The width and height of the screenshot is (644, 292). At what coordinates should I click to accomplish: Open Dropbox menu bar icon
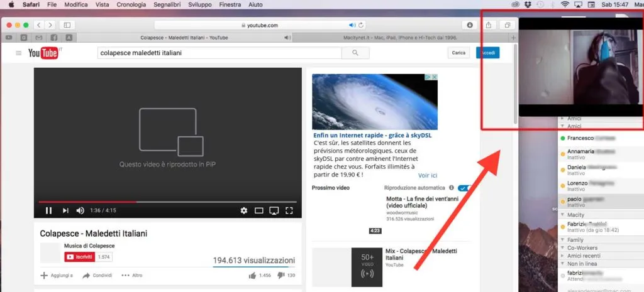[x=528, y=4]
